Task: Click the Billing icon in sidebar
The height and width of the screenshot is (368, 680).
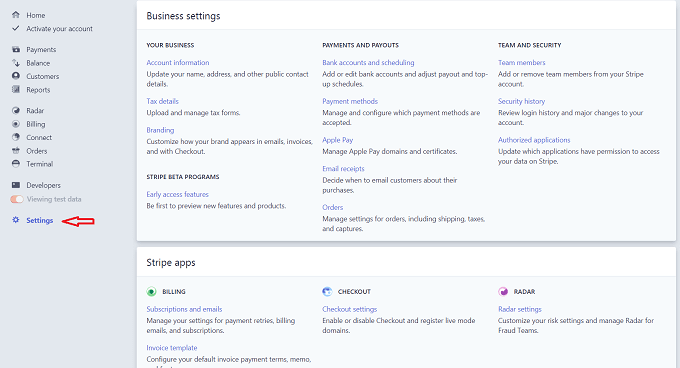Action: coord(16,124)
